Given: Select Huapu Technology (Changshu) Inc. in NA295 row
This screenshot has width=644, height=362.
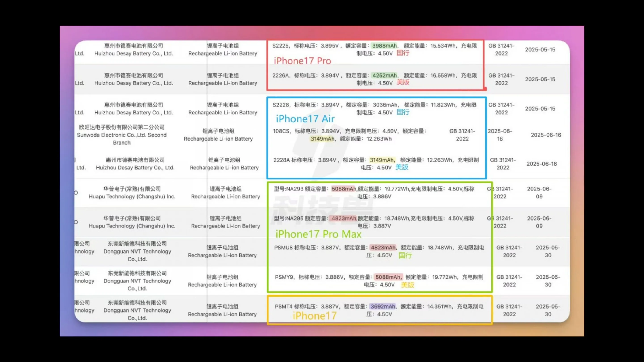Looking at the screenshot, I should tap(132, 222).
